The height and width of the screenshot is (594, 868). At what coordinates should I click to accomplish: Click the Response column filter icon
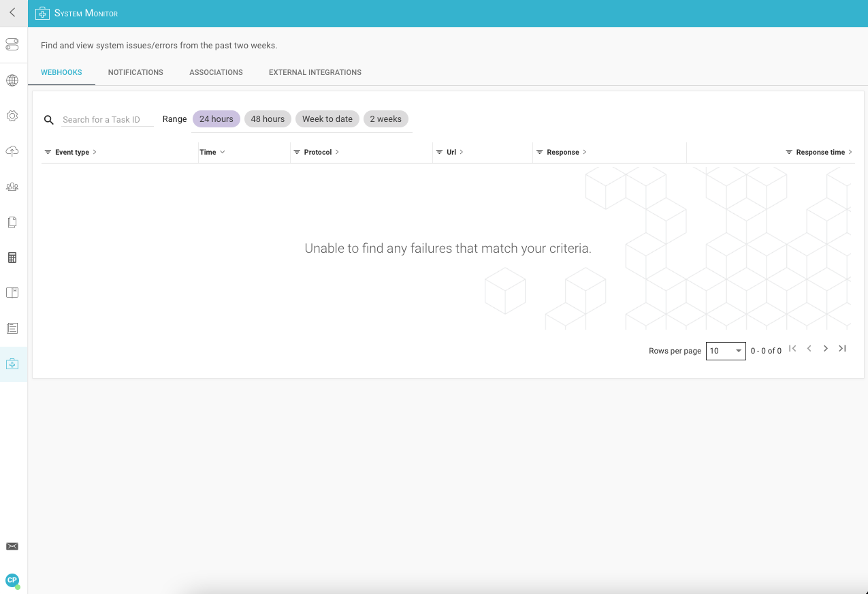coord(540,152)
